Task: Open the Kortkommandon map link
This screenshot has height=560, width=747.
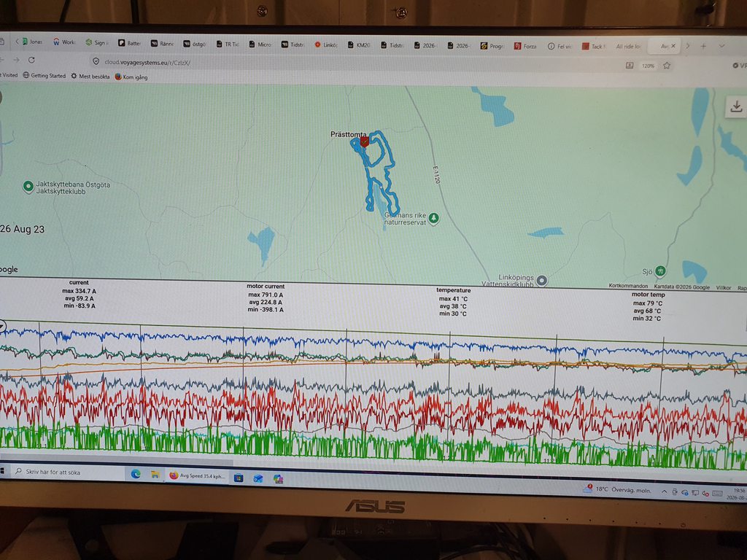Action: 628,286
